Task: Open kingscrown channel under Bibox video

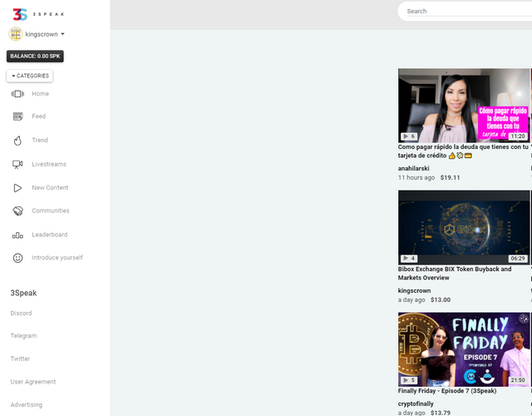Action: click(414, 290)
